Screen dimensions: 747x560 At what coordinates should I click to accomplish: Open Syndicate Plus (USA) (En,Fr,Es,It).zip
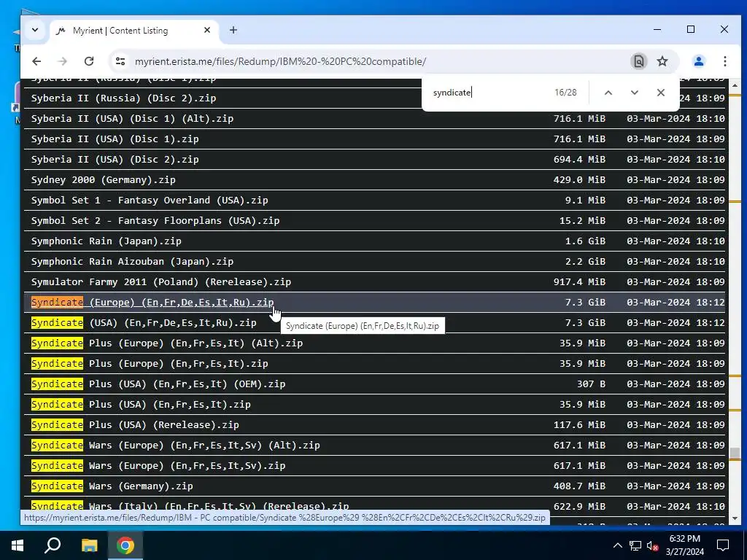click(x=141, y=405)
